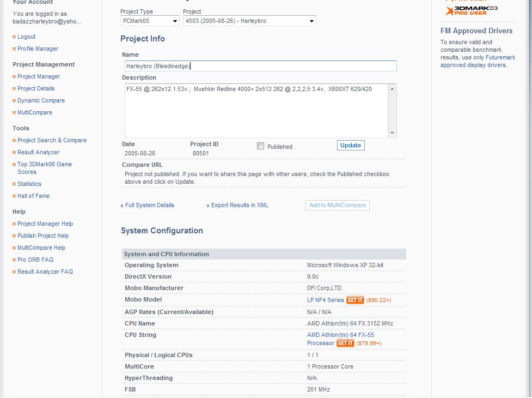The width and height of the screenshot is (532, 398).
Task: Open Full System Details link
Action: pyautogui.click(x=150, y=205)
